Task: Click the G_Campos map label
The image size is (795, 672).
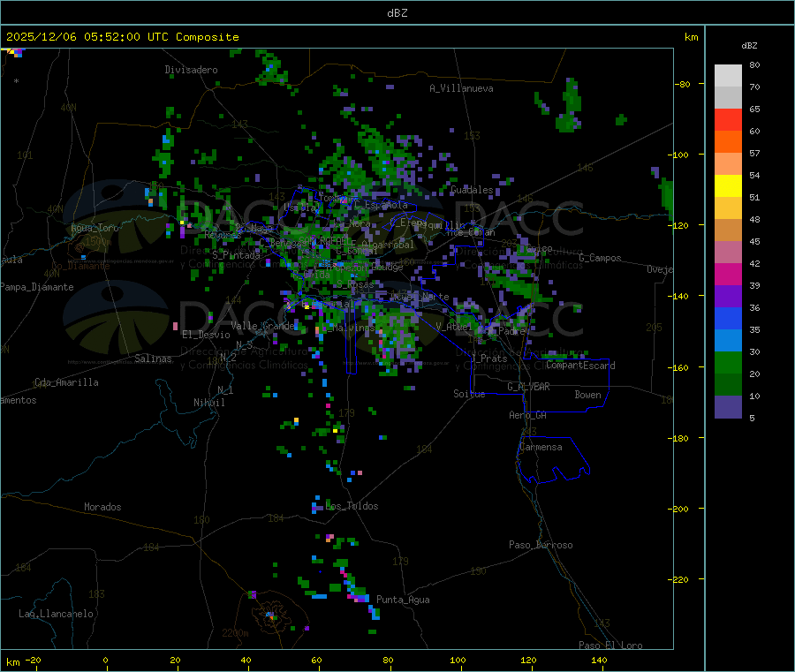Action: coord(600,258)
